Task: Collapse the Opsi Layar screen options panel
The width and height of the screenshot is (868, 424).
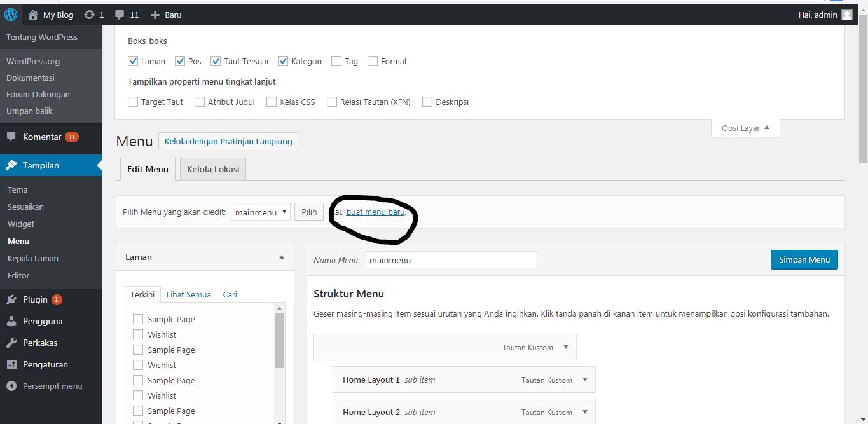Action: 745,128
